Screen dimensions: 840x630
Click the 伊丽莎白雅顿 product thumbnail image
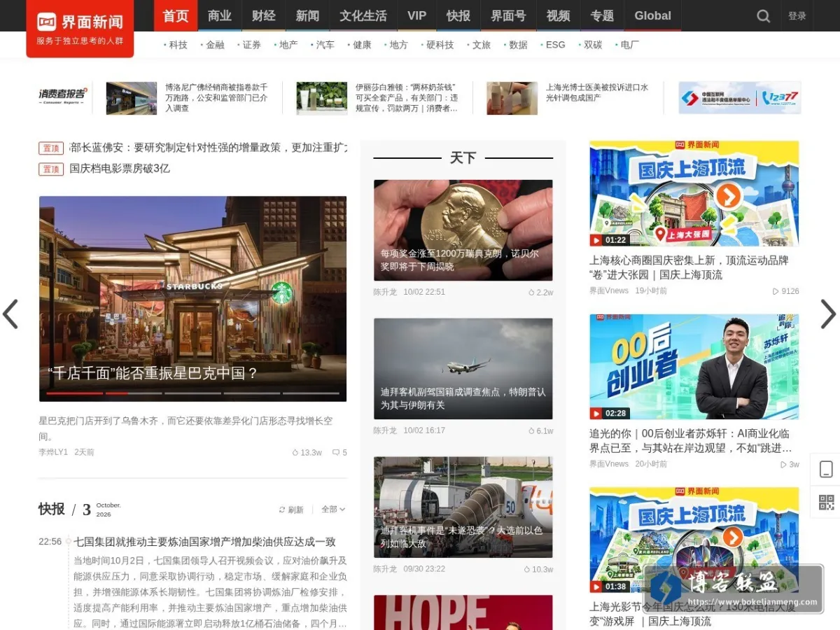tap(322, 98)
